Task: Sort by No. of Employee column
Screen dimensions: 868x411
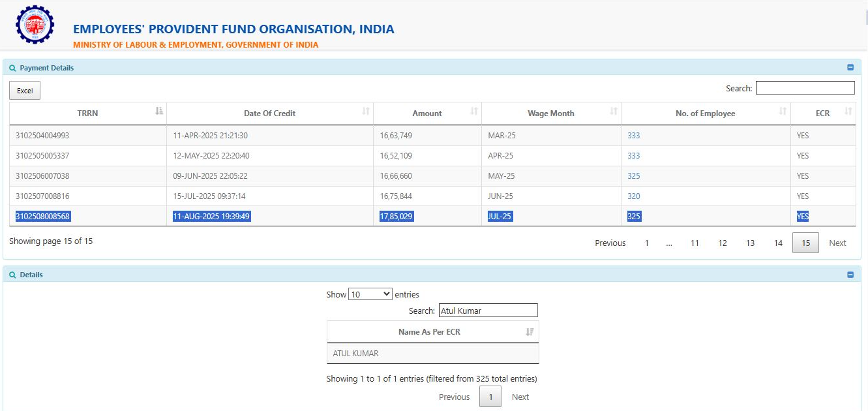Action: pos(705,113)
